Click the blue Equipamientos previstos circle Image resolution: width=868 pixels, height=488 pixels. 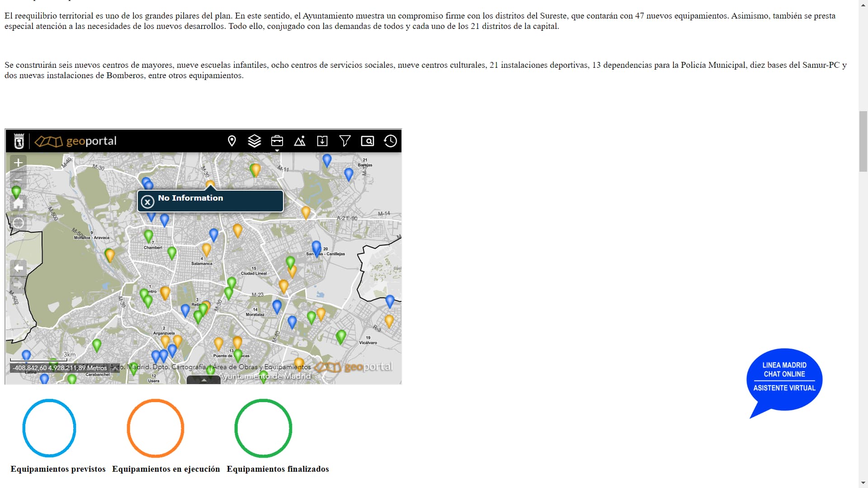click(x=49, y=427)
